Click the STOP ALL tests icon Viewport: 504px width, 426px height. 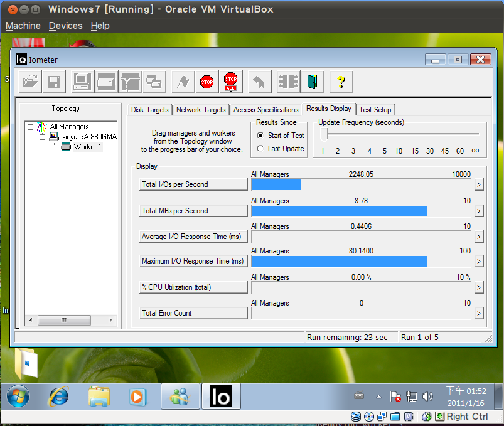pos(230,82)
